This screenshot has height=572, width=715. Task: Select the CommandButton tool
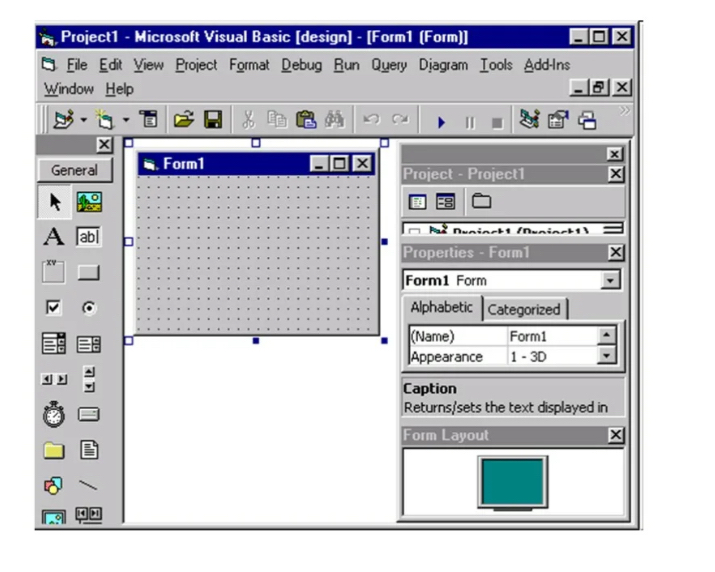[x=88, y=273]
